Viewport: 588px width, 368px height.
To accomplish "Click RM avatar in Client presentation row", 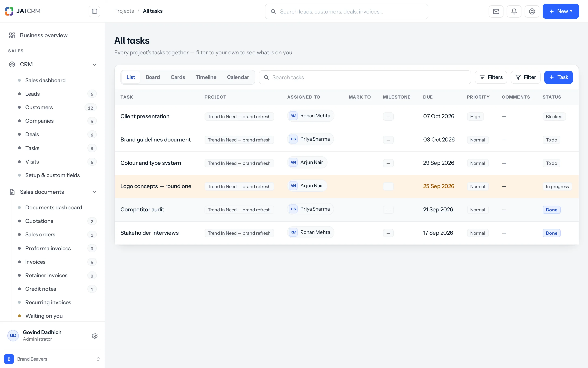I will [x=293, y=116].
